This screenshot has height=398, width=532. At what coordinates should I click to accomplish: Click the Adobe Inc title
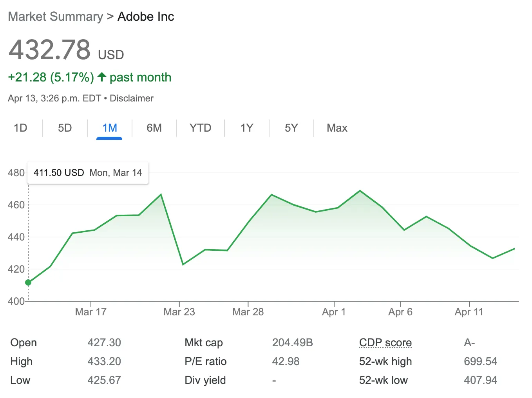[146, 16]
